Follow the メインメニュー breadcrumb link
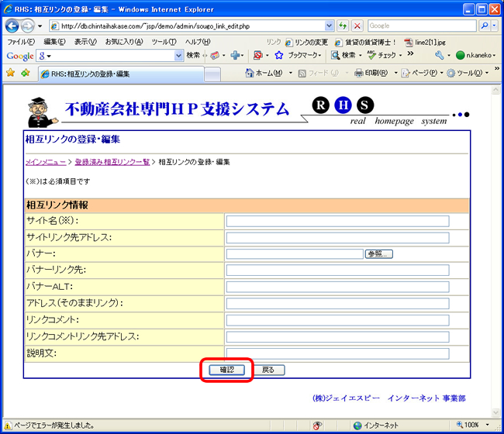The height and width of the screenshot is (434, 504). pos(45,162)
